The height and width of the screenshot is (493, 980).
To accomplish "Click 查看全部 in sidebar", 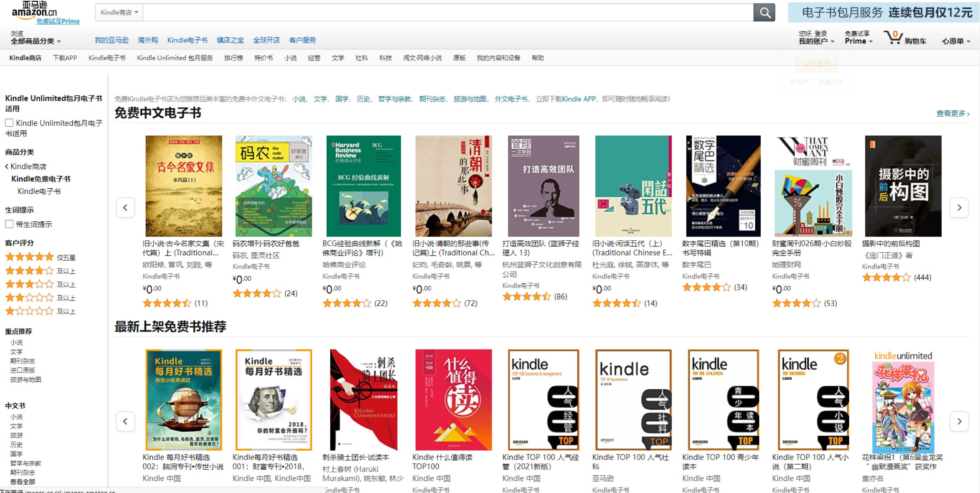I will 22,482.
